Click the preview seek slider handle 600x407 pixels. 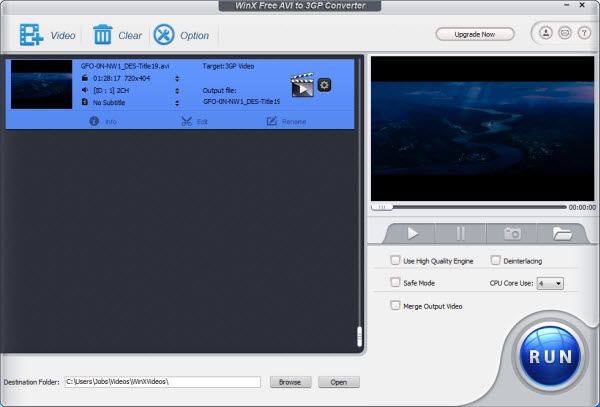(380, 207)
